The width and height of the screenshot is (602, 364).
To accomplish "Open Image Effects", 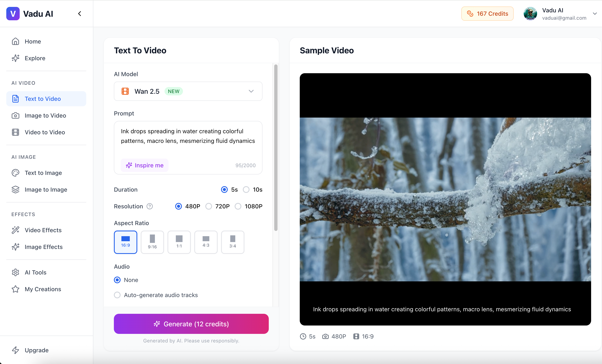I will [x=44, y=247].
